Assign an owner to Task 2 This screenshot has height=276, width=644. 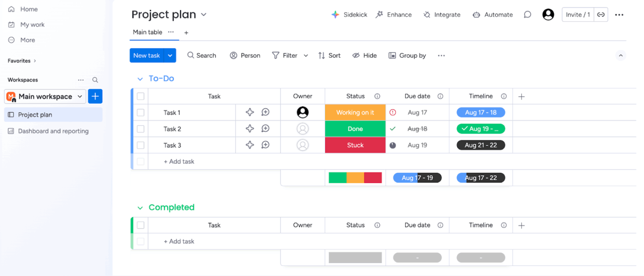point(303,129)
